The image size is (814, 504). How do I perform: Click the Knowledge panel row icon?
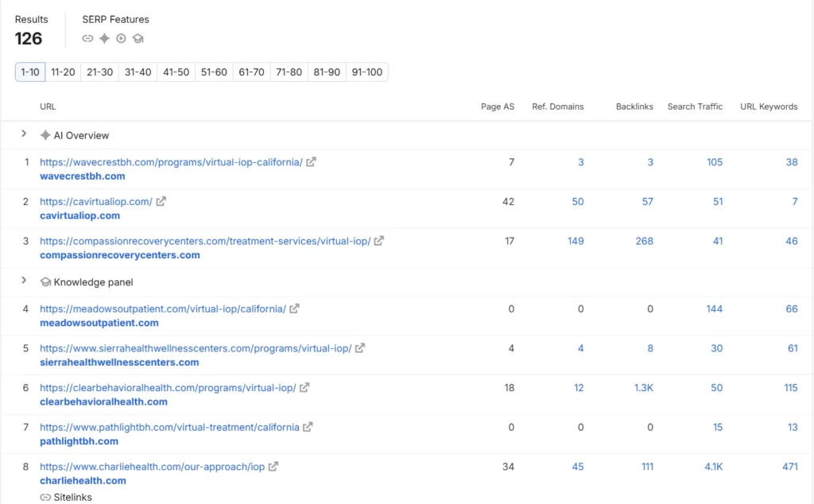pyautogui.click(x=45, y=282)
